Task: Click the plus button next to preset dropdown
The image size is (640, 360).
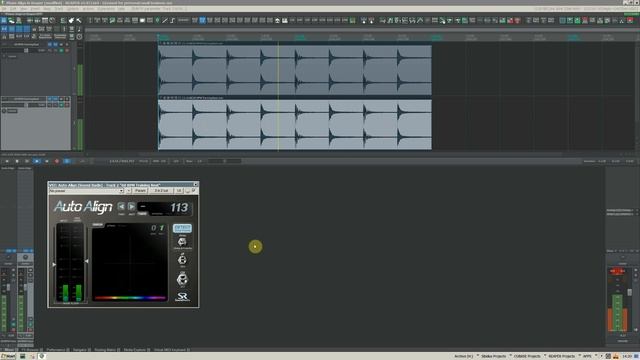Action: coord(129,191)
